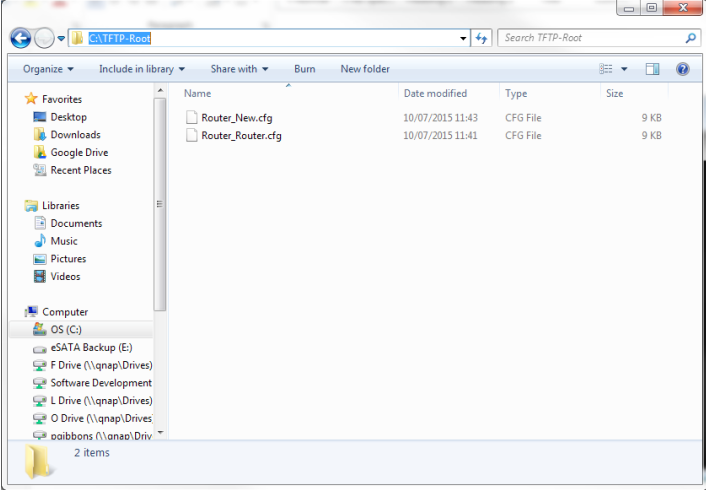Open the Videos library
706x490 pixels.
click(x=65, y=277)
